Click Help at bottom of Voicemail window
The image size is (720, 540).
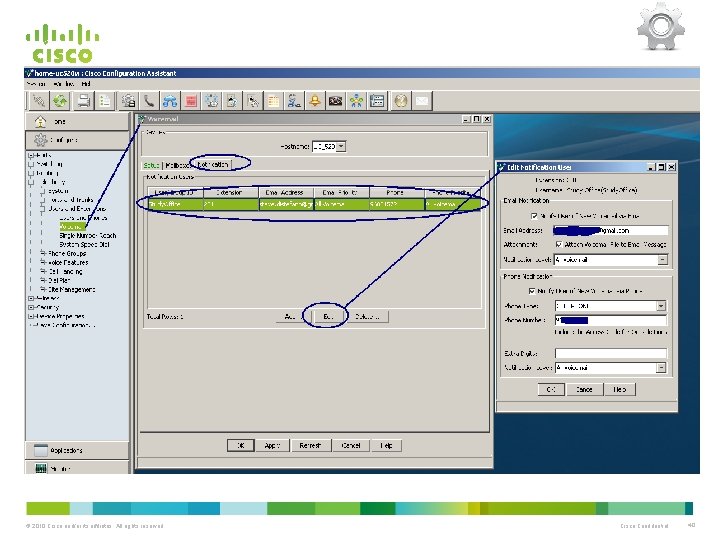(386, 445)
